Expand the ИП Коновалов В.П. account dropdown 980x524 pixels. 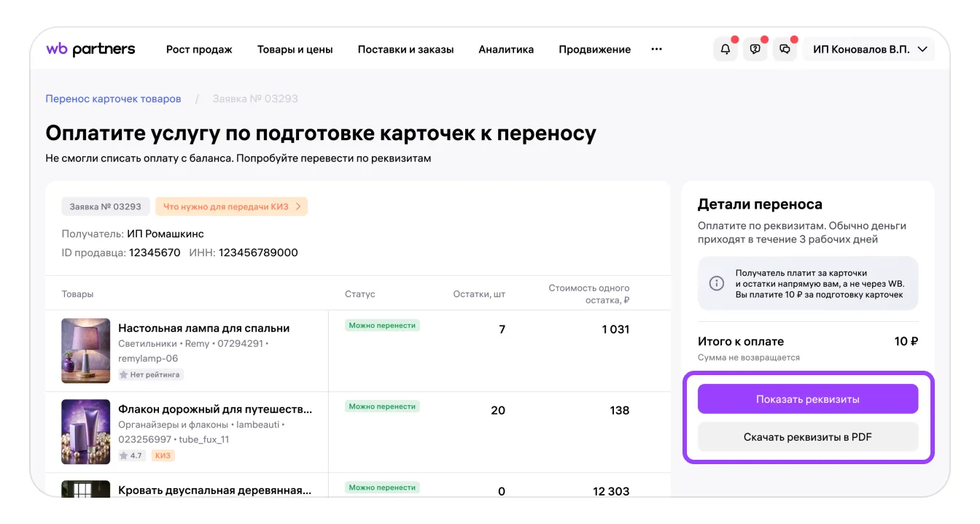pyautogui.click(x=868, y=49)
